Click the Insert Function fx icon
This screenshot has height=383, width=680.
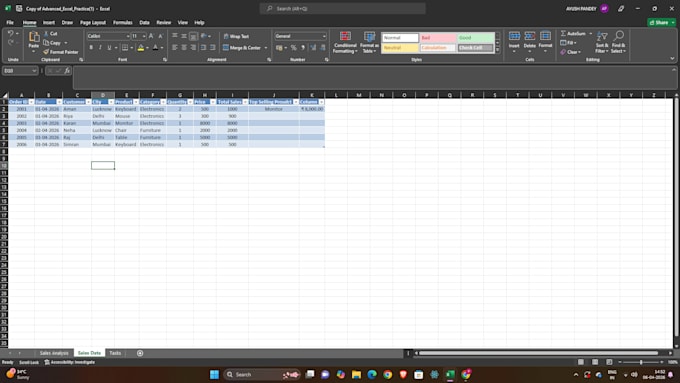tap(67, 70)
